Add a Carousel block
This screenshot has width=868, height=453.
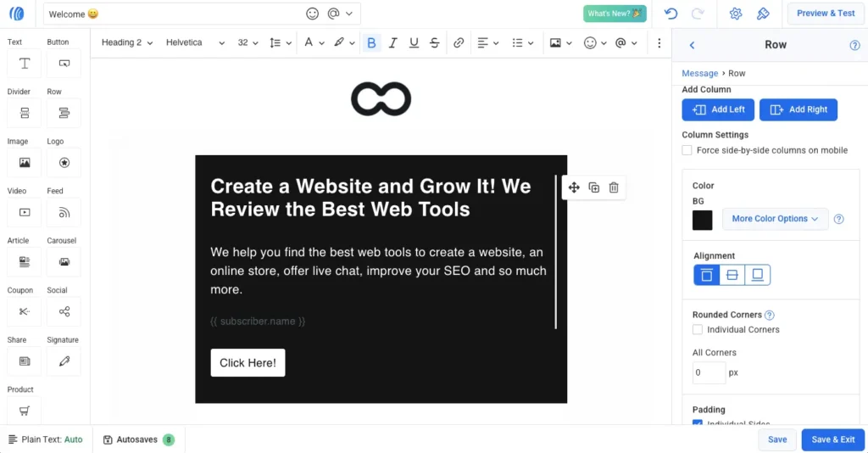point(64,262)
